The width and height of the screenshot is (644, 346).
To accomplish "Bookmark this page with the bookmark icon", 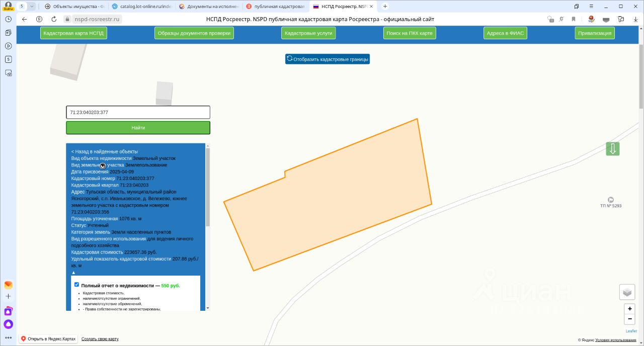I will tap(574, 19).
